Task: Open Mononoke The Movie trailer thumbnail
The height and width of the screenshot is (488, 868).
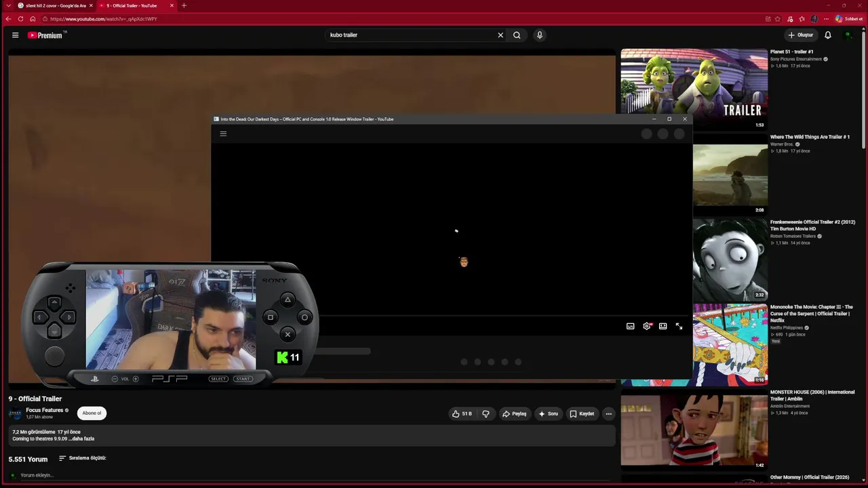Action: [x=730, y=344]
